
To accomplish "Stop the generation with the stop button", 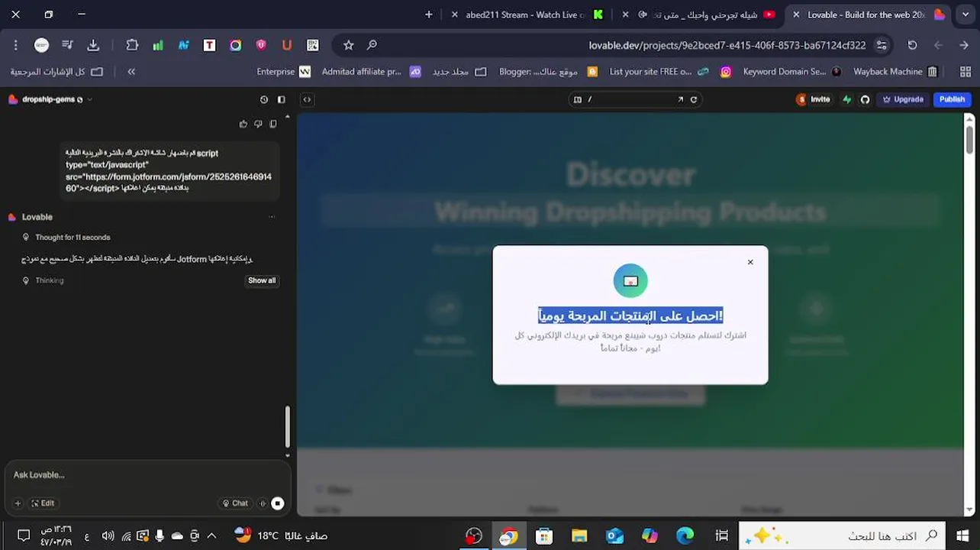I will (x=278, y=503).
